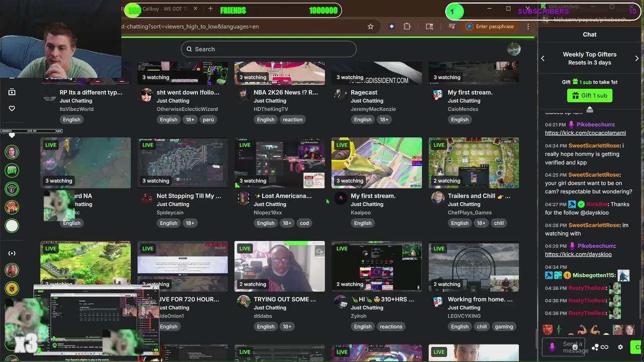Viewport: 644px width, 362px height.
Task: Click the infinity icon in the chat bar
Action: (604, 347)
